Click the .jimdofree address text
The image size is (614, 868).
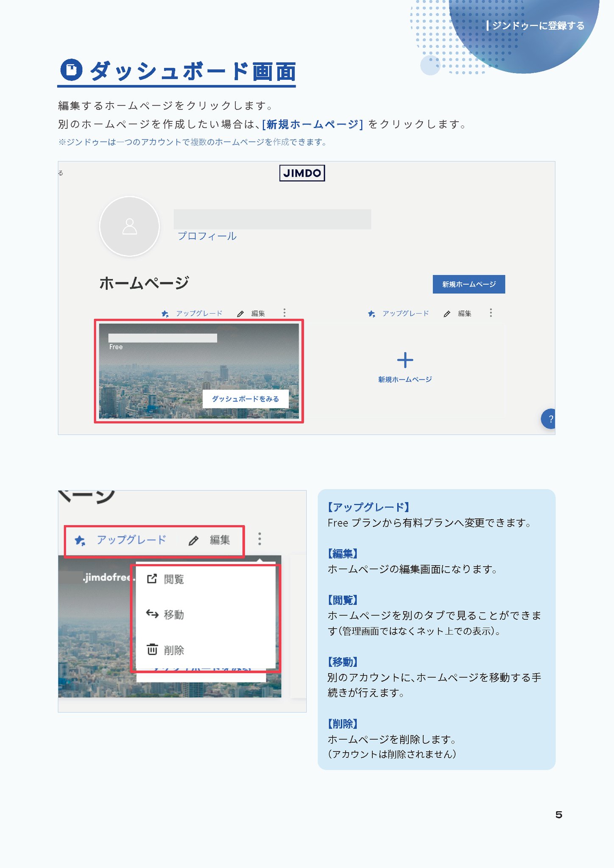click(109, 577)
